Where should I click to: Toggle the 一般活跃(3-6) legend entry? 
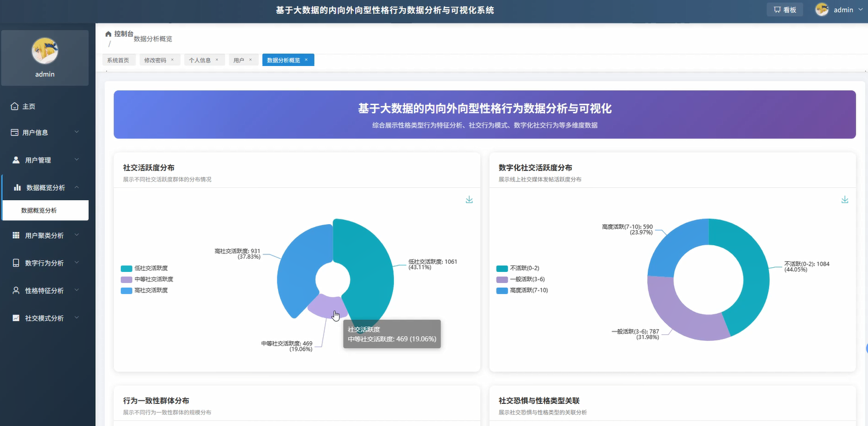522,279
